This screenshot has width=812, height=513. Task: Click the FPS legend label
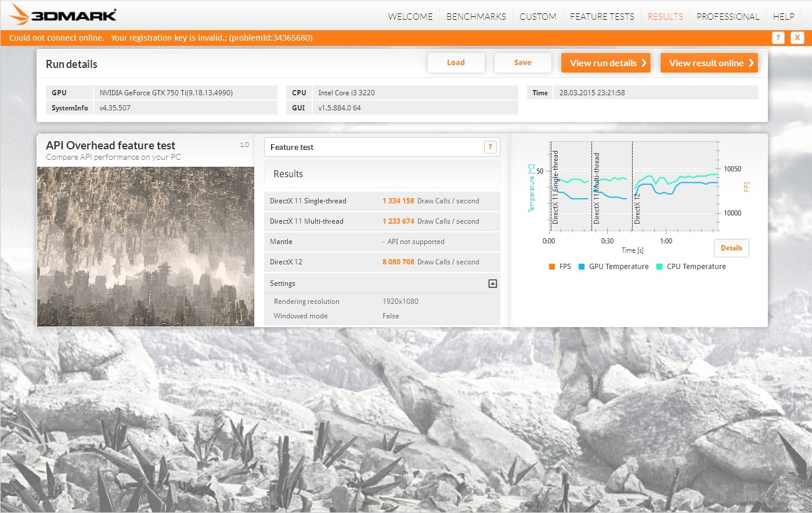click(565, 267)
